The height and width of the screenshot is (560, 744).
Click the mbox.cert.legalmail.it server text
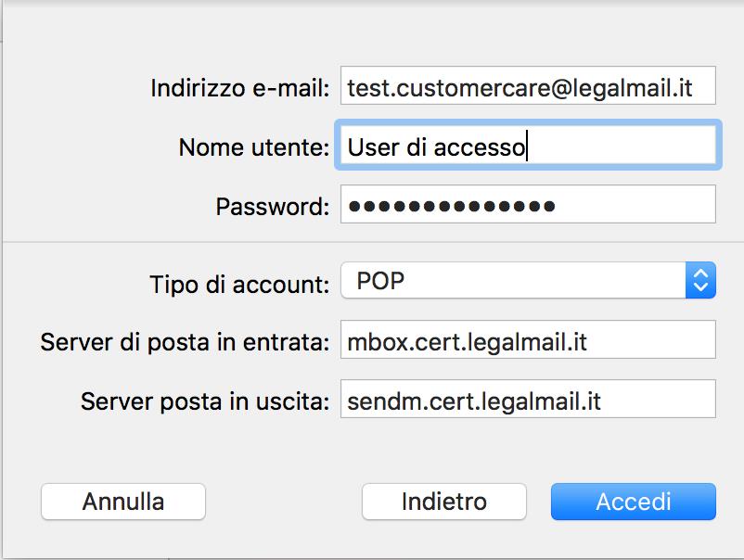point(467,341)
